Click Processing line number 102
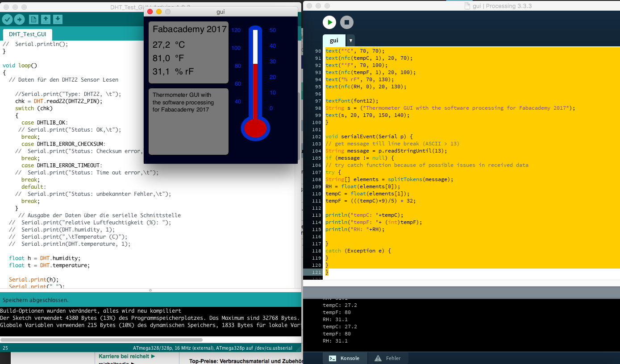 tap(316, 136)
